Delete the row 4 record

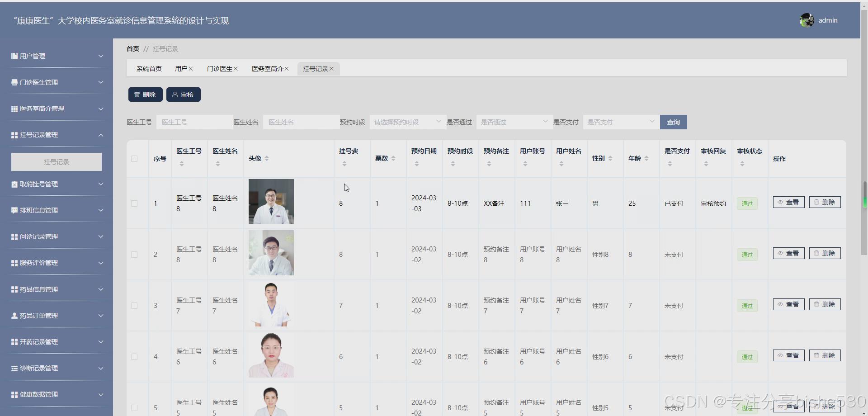825,355
